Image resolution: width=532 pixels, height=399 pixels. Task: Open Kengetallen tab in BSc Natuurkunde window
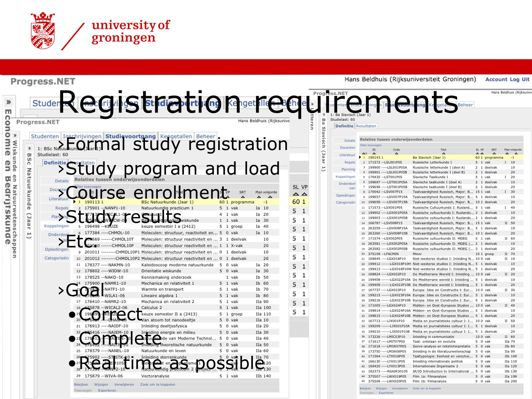[x=176, y=136]
